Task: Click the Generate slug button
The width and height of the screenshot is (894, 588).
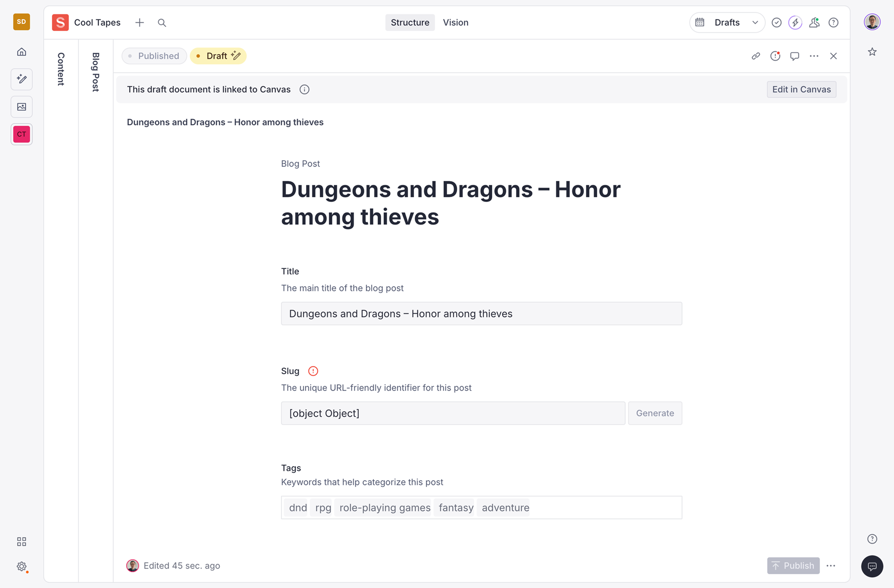Action: [655, 413]
